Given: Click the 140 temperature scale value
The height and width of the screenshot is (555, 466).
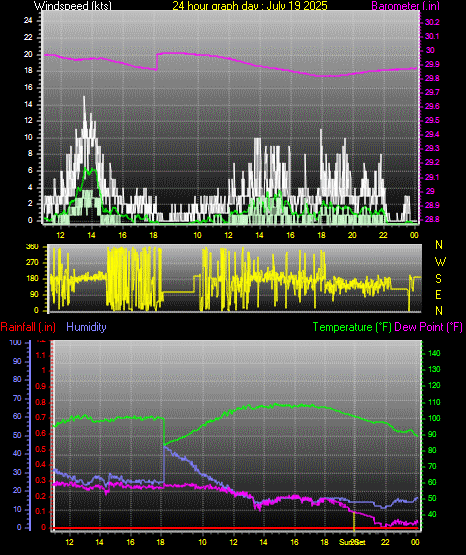Looking at the screenshot, I should [434, 353].
